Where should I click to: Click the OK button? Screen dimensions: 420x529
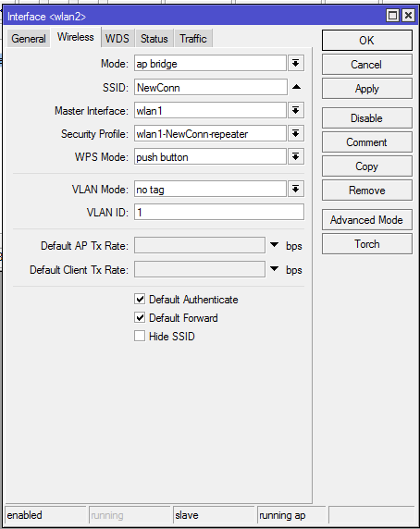tap(366, 41)
